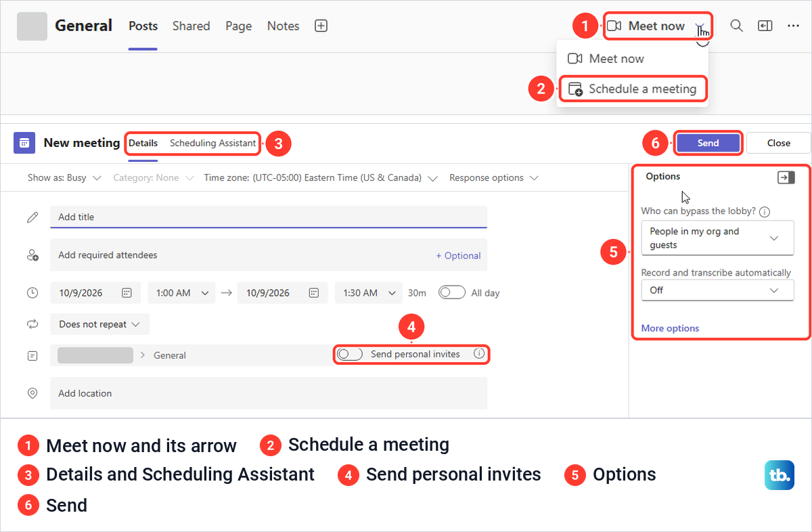Screen dimensions: 812x532
Task: Switch to the Shared tab
Action: [x=191, y=26]
